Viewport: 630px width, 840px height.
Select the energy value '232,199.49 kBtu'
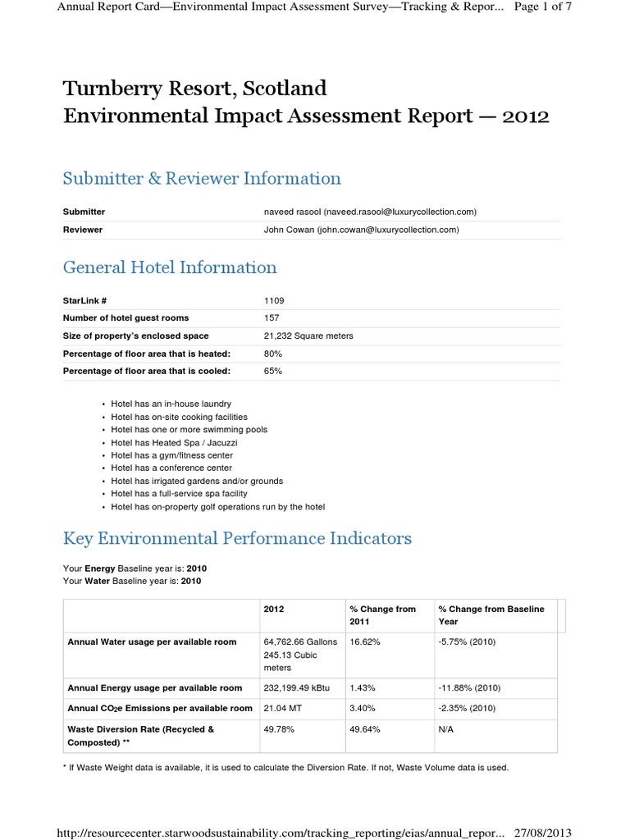point(297,688)
